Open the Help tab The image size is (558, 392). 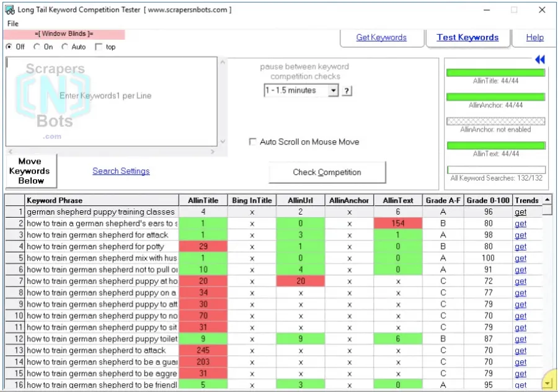point(534,37)
